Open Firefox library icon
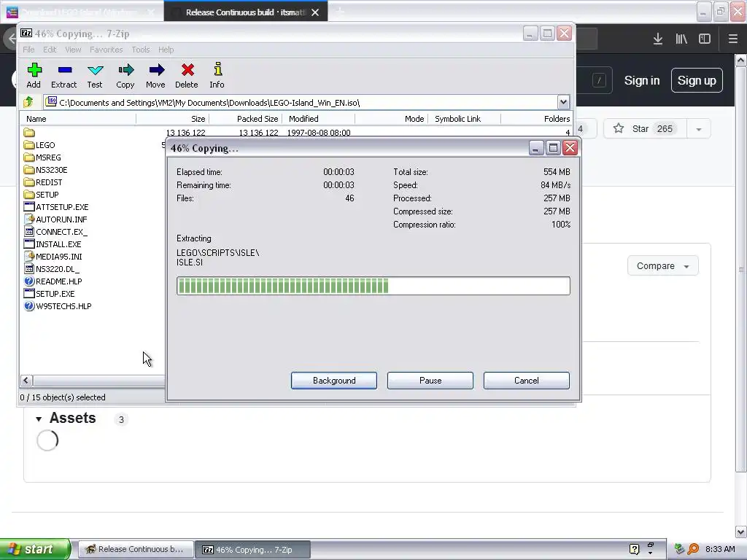 point(681,39)
